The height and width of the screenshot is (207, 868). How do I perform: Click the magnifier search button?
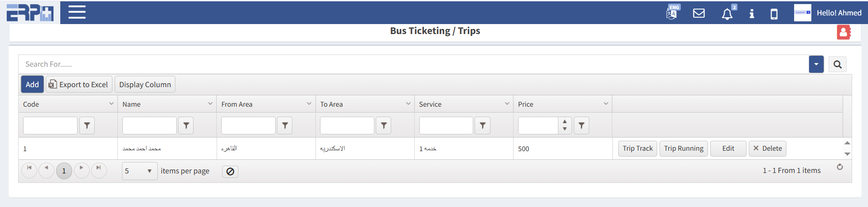[838, 64]
